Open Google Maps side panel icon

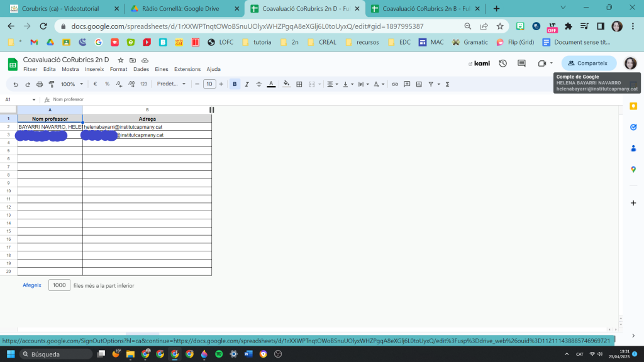(x=633, y=169)
